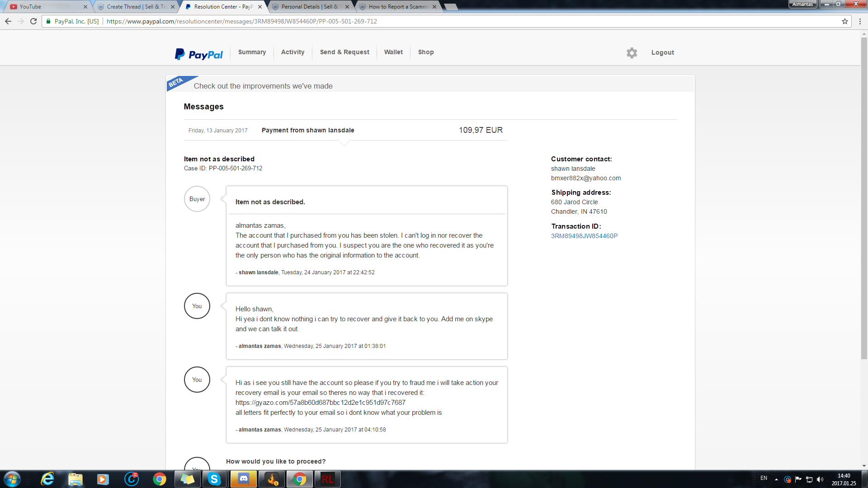Switch to How to Report a Scammer tab
The height and width of the screenshot is (488, 868).
[397, 7]
